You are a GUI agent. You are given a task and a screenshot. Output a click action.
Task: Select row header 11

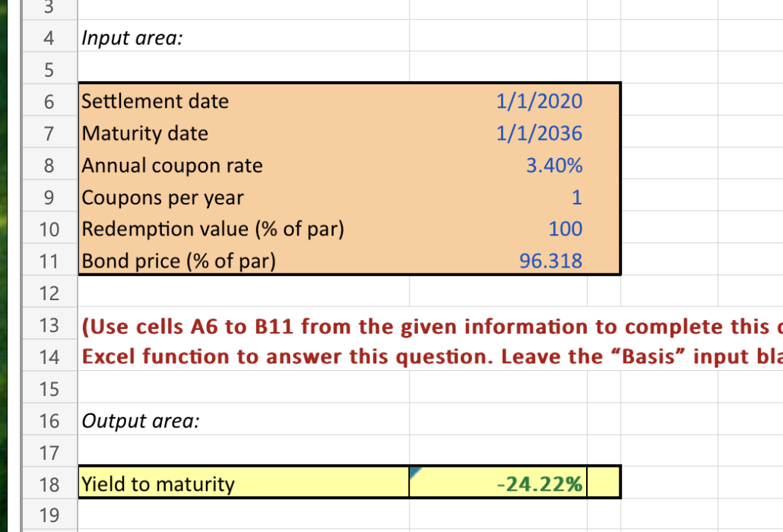point(49,261)
